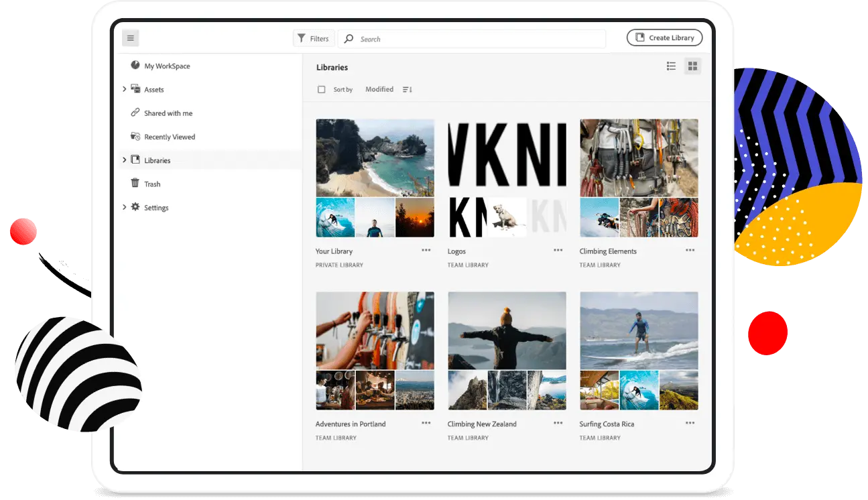The height and width of the screenshot is (500, 868).
Task: Toggle grid view for Libraries
Action: click(692, 66)
